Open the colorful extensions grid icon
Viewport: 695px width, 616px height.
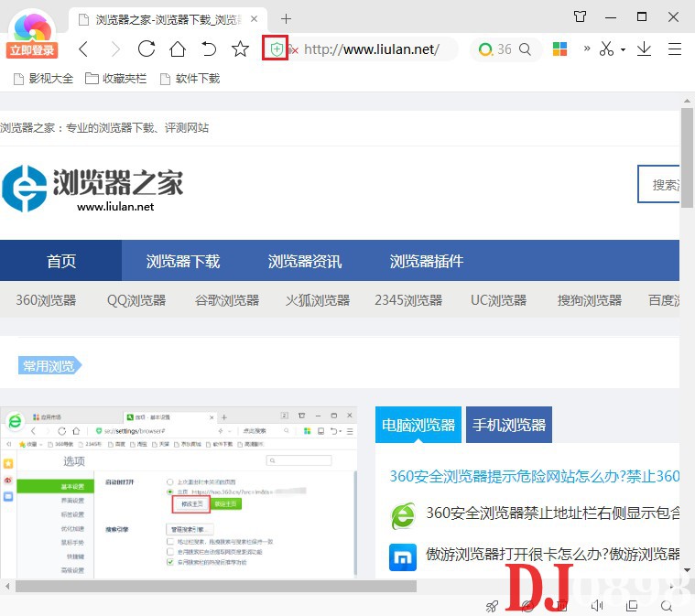coord(559,49)
